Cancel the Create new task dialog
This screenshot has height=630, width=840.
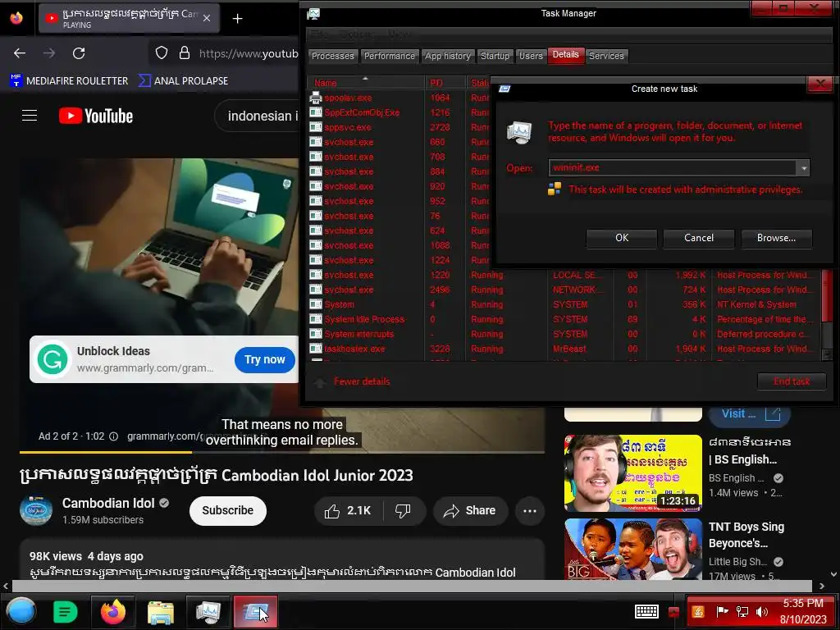[x=699, y=238]
